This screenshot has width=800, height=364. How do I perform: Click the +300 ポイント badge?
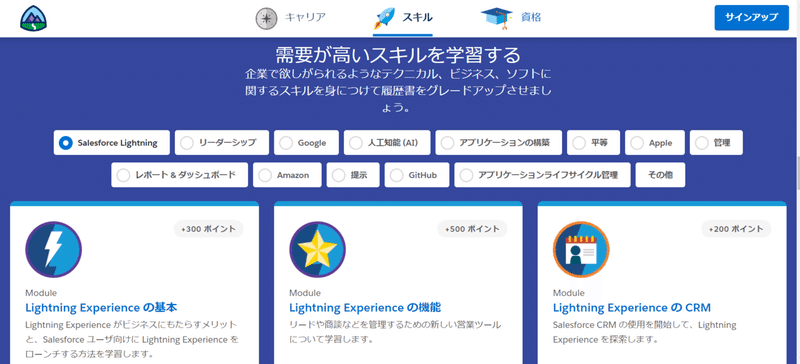(209, 229)
